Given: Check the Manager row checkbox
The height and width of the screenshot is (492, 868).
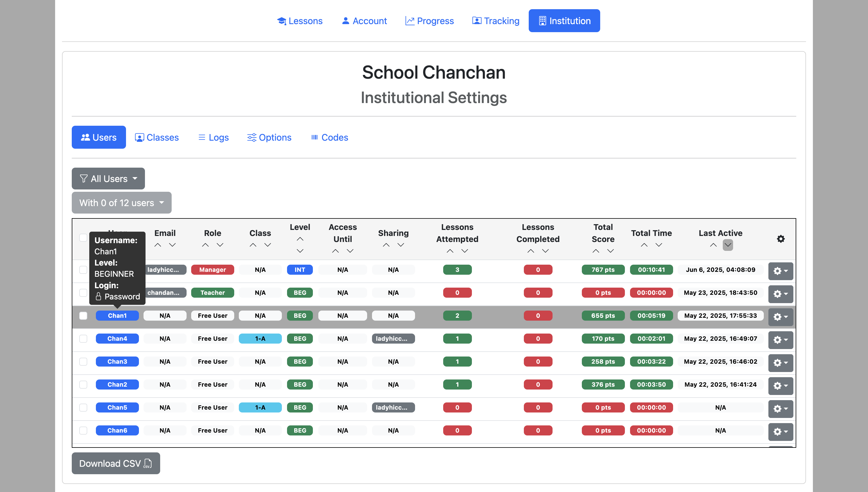Looking at the screenshot, I should 83,270.
